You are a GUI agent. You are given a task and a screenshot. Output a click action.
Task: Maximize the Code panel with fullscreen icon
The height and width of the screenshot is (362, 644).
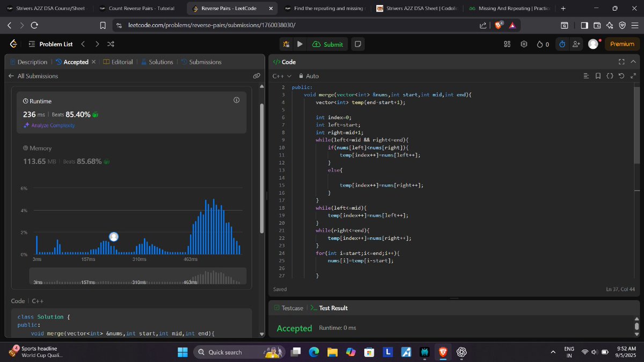622,62
